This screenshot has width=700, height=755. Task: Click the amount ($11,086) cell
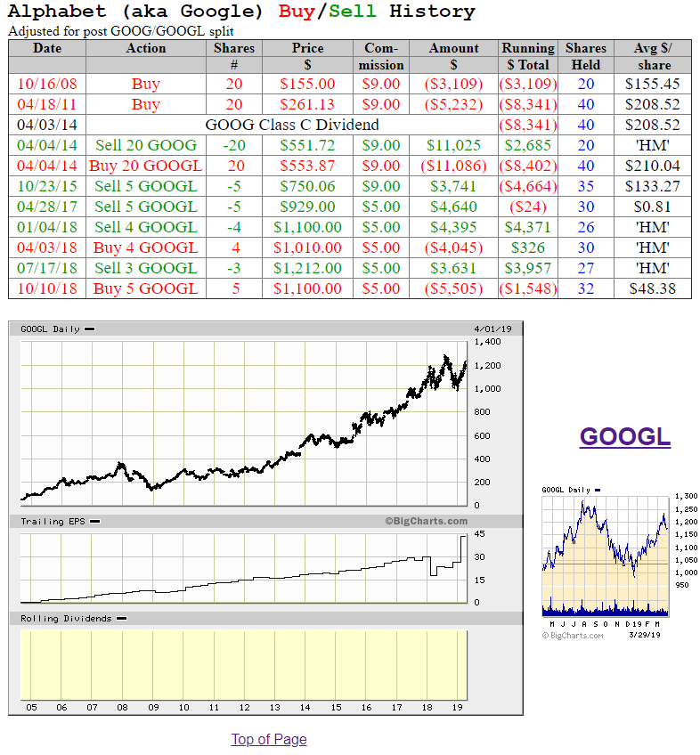453,166
